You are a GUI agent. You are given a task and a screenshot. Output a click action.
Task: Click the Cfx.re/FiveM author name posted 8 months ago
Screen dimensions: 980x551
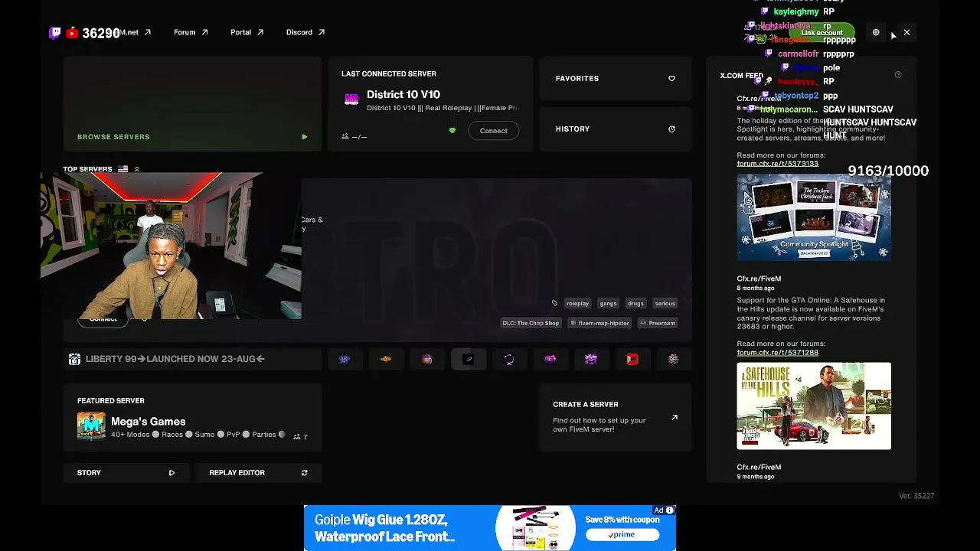click(759, 279)
